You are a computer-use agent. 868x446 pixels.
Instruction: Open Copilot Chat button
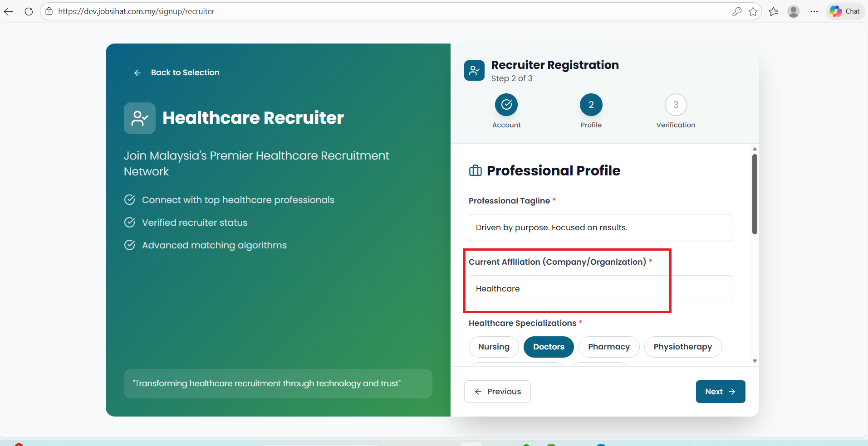845,11
